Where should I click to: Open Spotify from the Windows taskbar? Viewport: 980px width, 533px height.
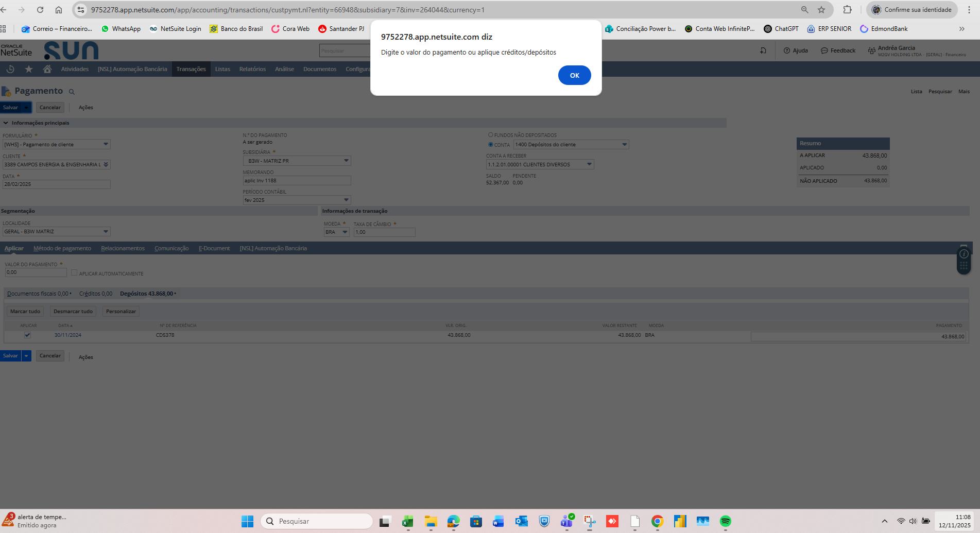tap(725, 521)
